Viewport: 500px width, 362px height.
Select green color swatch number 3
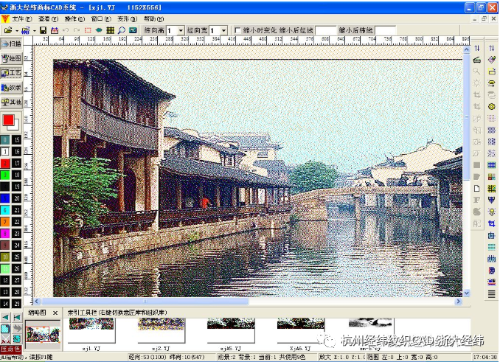point(5,175)
